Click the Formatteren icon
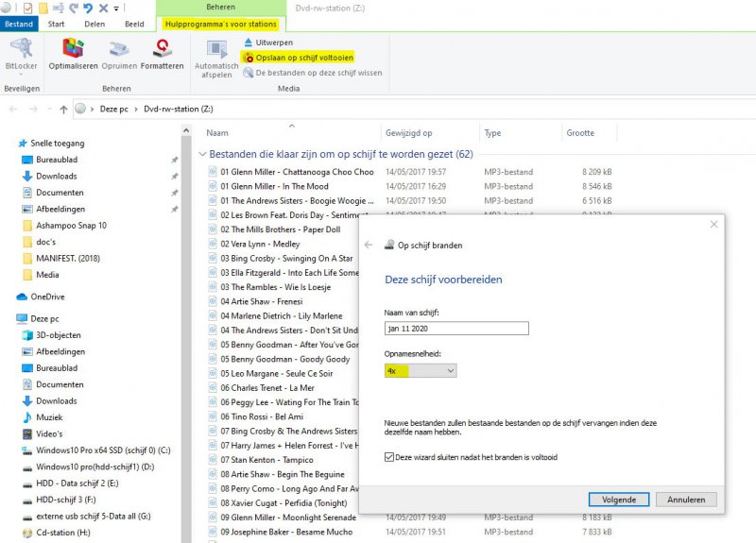 [x=162, y=49]
